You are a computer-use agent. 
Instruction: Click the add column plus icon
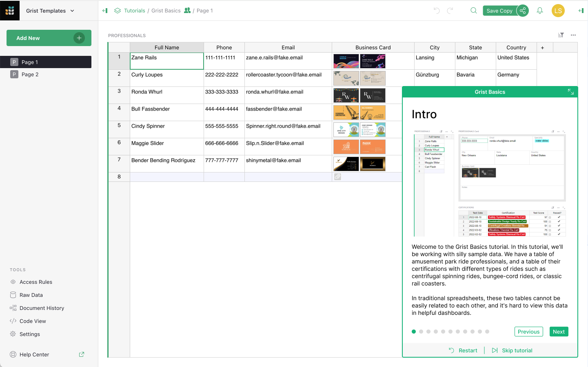(x=542, y=48)
